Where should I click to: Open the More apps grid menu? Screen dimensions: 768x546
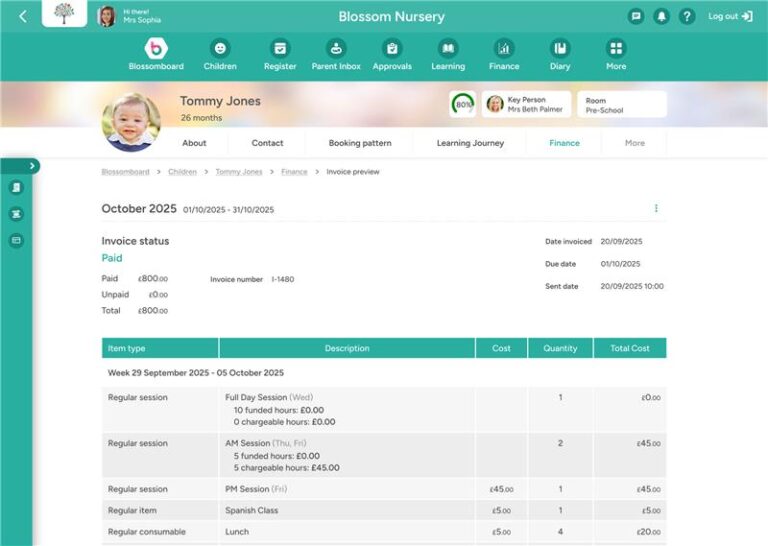[x=616, y=54]
